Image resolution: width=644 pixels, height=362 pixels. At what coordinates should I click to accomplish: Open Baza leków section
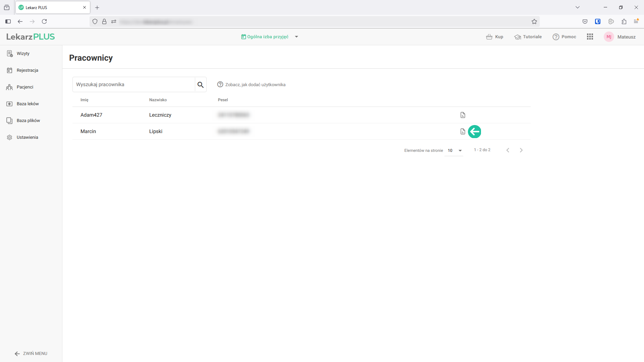coord(28,104)
